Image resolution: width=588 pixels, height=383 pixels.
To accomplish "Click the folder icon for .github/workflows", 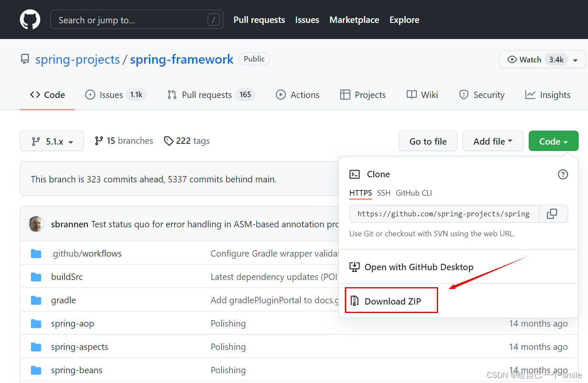I will 36,254.
